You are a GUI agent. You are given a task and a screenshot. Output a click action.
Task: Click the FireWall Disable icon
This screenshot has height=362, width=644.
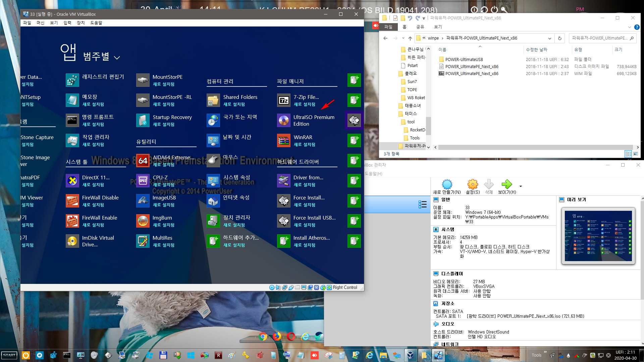click(x=72, y=201)
